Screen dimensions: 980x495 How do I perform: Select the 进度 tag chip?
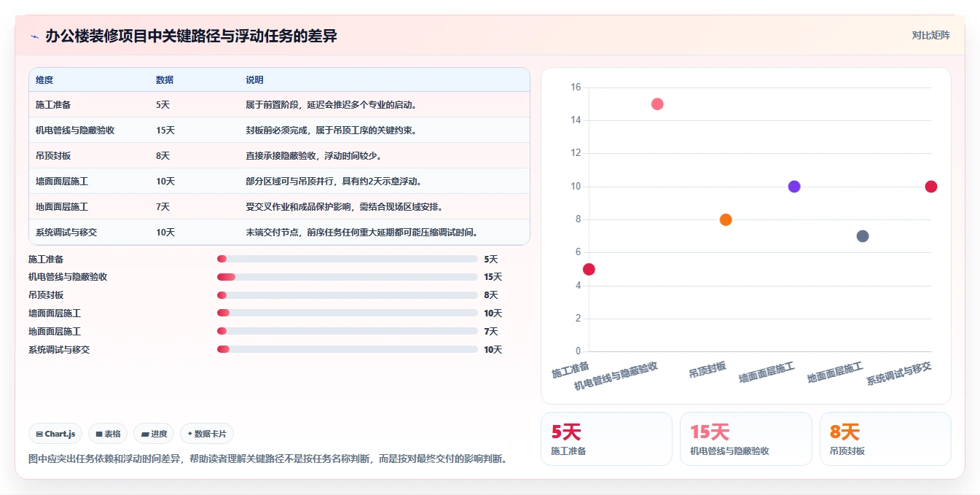[154, 434]
